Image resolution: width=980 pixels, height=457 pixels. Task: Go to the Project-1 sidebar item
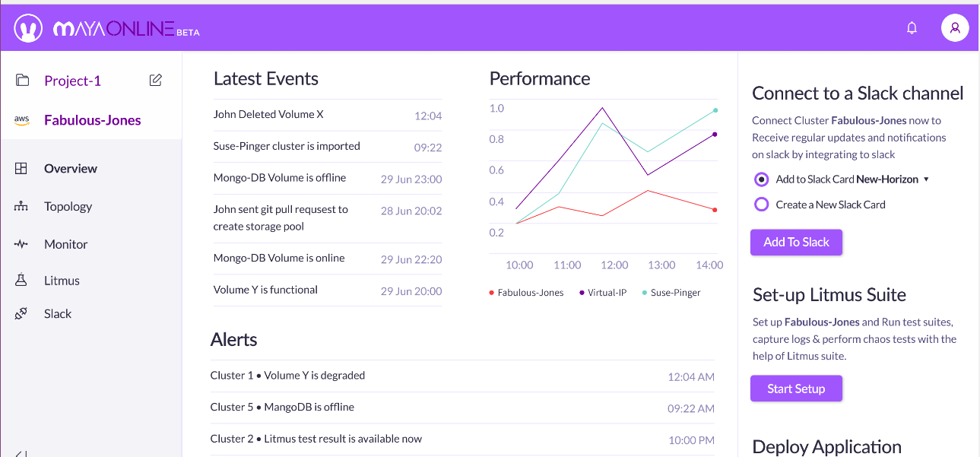(x=72, y=81)
